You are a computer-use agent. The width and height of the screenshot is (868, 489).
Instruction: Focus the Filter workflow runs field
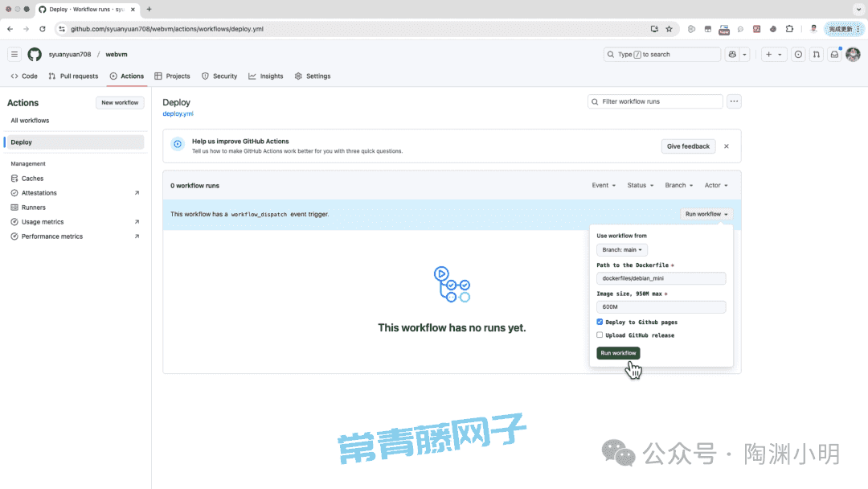(656, 101)
